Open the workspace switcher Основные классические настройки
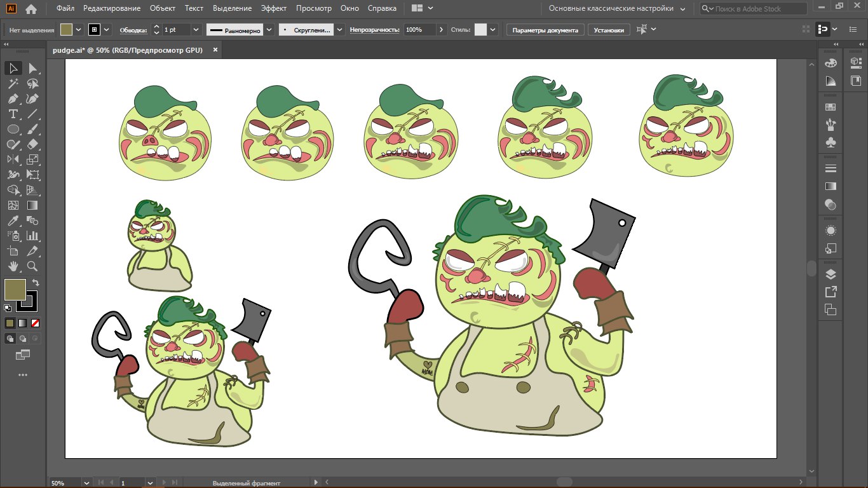 [x=616, y=9]
